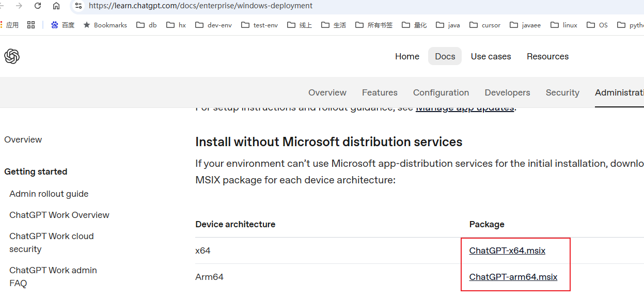The width and height of the screenshot is (644, 298).
Task: Open Admin rollout guide sidebar link
Action: (49, 194)
